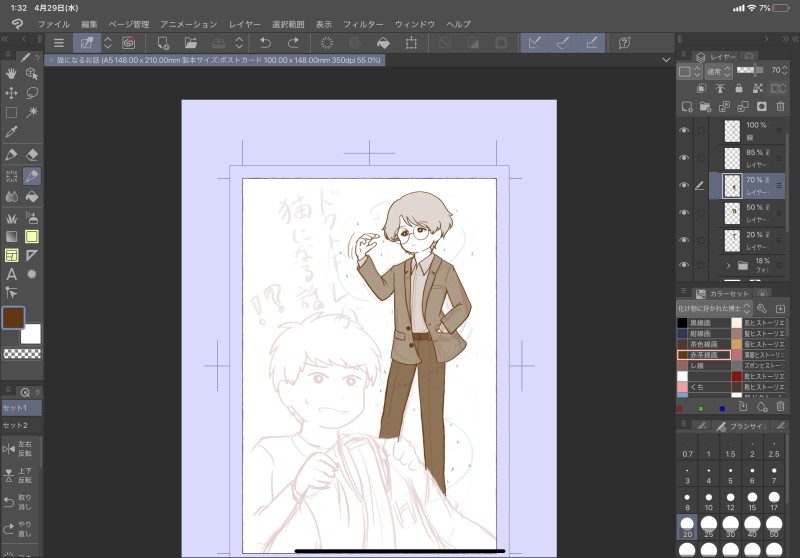Open the touch gesture help icon
The width and height of the screenshot is (800, 558).
[624, 43]
